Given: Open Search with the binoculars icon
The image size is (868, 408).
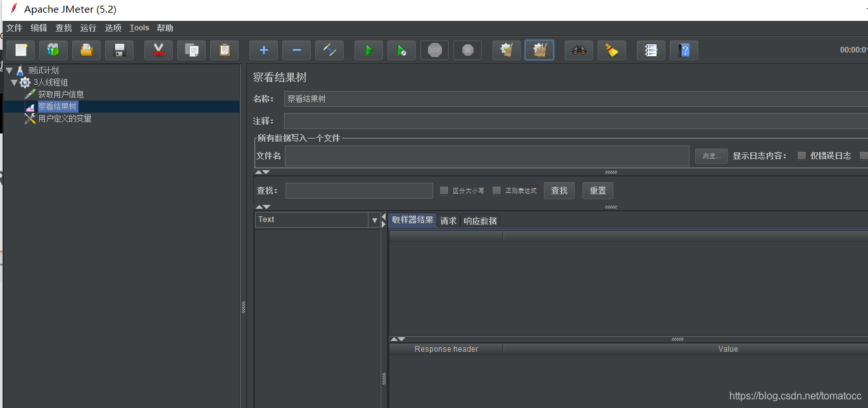Looking at the screenshot, I should click(x=579, y=50).
